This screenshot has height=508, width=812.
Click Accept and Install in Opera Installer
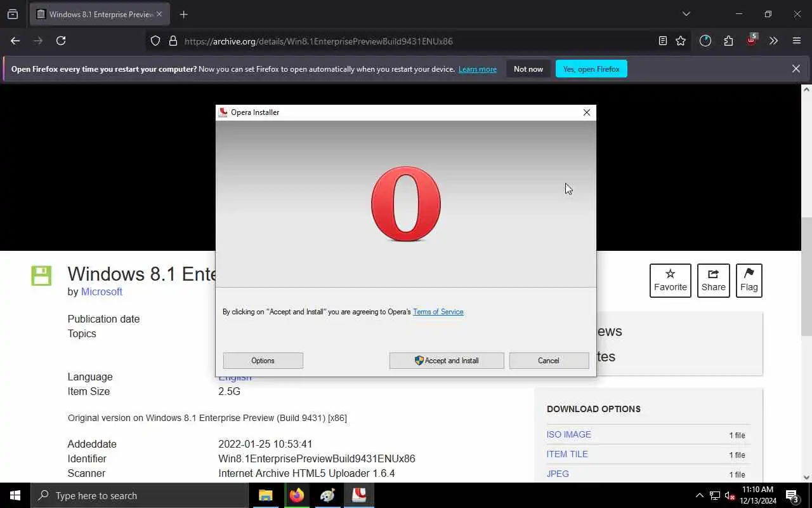point(447,361)
